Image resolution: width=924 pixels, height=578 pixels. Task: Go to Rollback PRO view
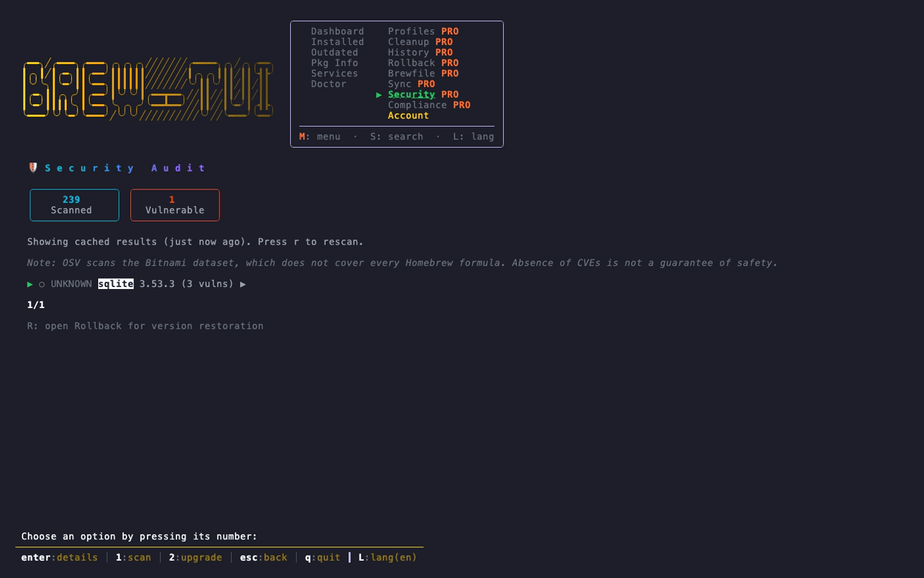[x=423, y=63]
